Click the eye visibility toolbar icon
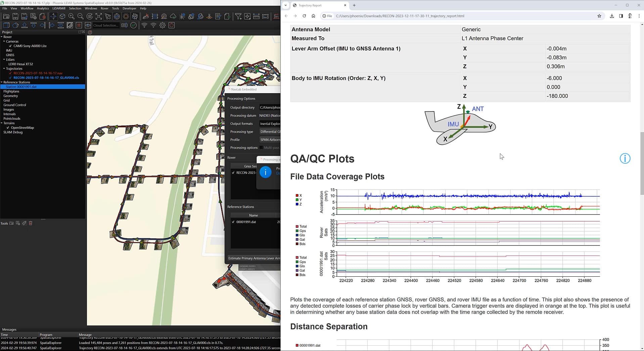 click(87, 25)
